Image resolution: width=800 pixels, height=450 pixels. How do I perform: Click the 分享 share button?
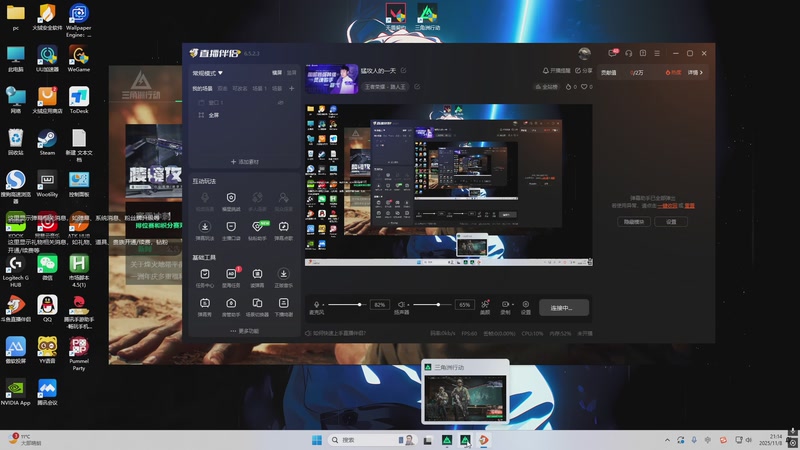coord(584,70)
